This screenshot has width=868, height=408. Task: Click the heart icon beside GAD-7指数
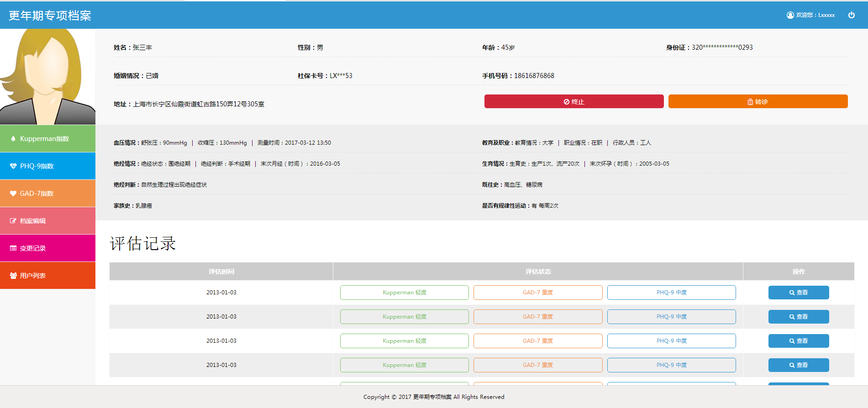point(13,194)
